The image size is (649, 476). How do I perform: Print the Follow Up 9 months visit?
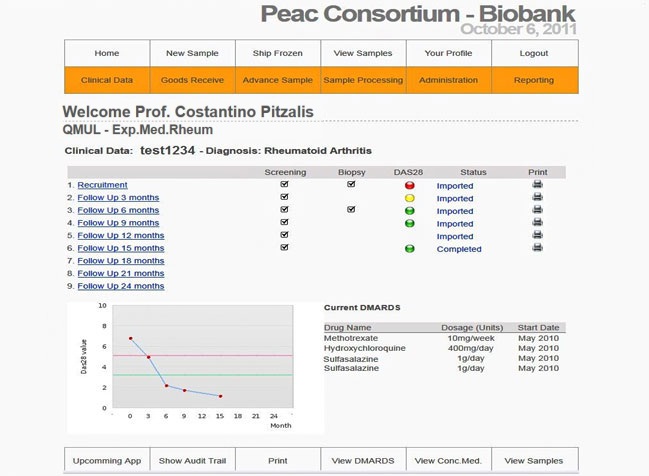pyautogui.click(x=537, y=223)
